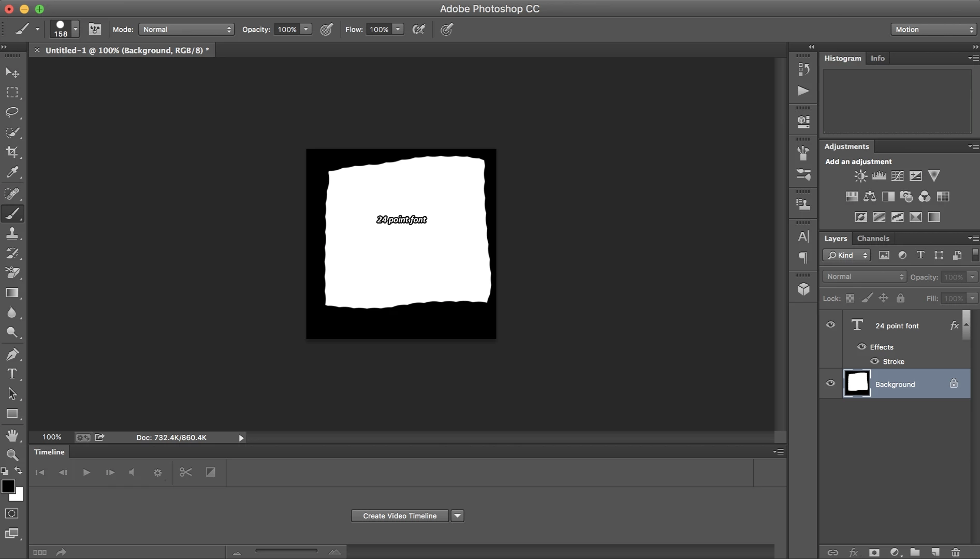Select the History Brush tool

coord(12,253)
